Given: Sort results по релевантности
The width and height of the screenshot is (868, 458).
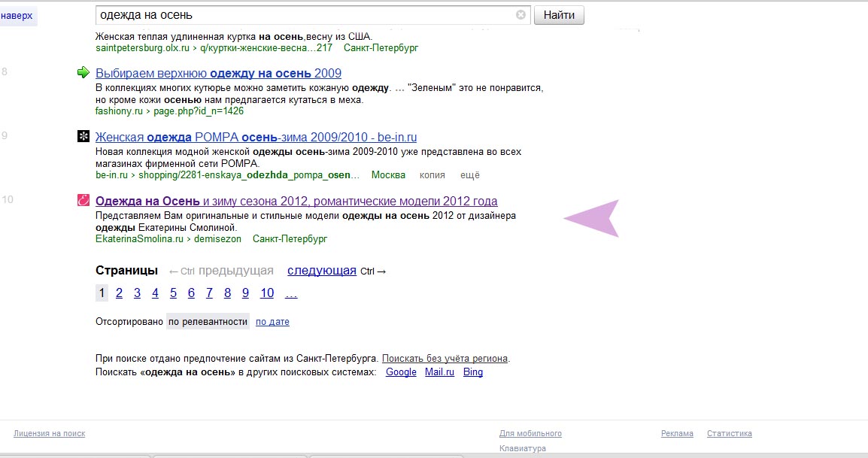Looking at the screenshot, I should point(208,322).
